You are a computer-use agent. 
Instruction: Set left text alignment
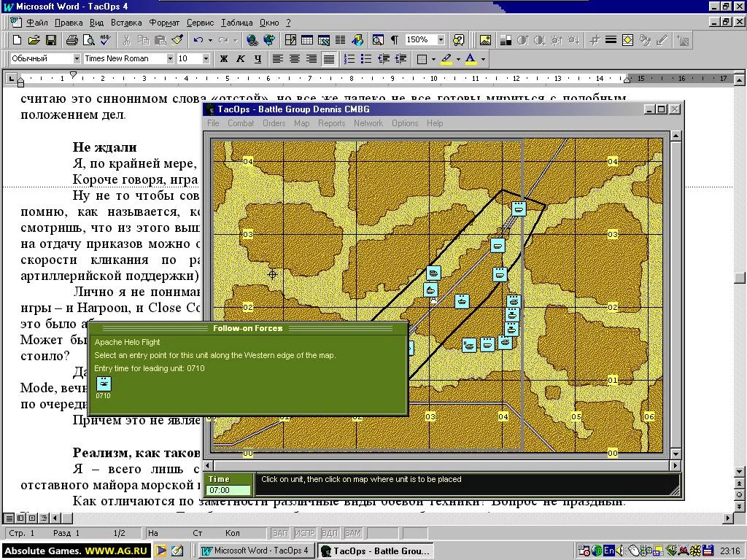point(278,58)
